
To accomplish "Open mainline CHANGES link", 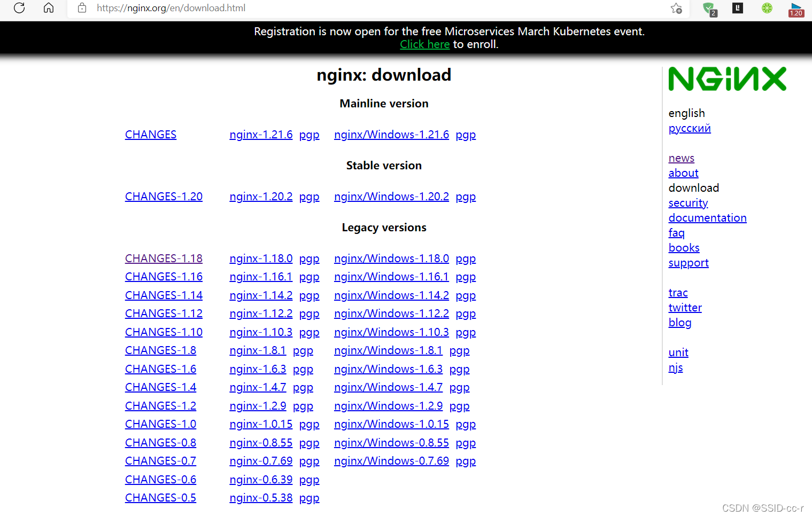I will tap(151, 135).
